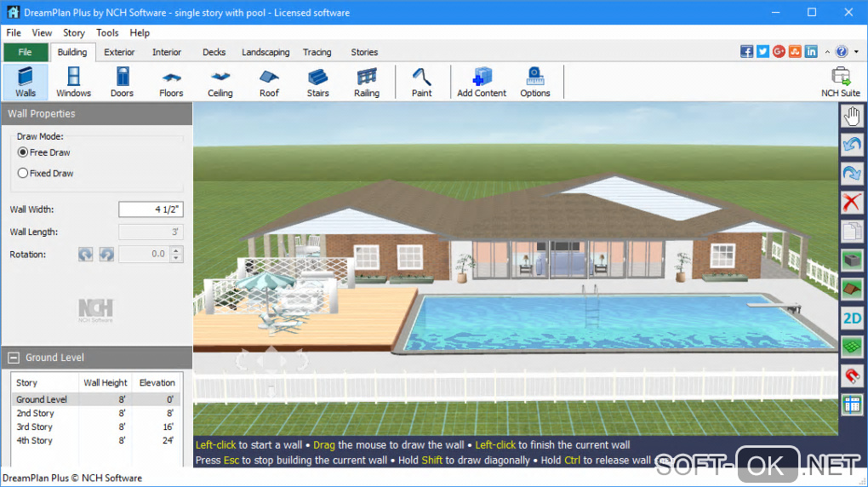
Task: Click the red X delete icon
Action: point(852,203)
